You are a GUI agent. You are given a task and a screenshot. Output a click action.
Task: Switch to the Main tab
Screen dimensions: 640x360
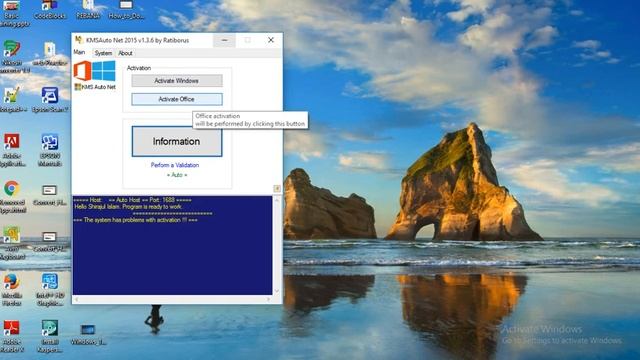pos(79,53)
